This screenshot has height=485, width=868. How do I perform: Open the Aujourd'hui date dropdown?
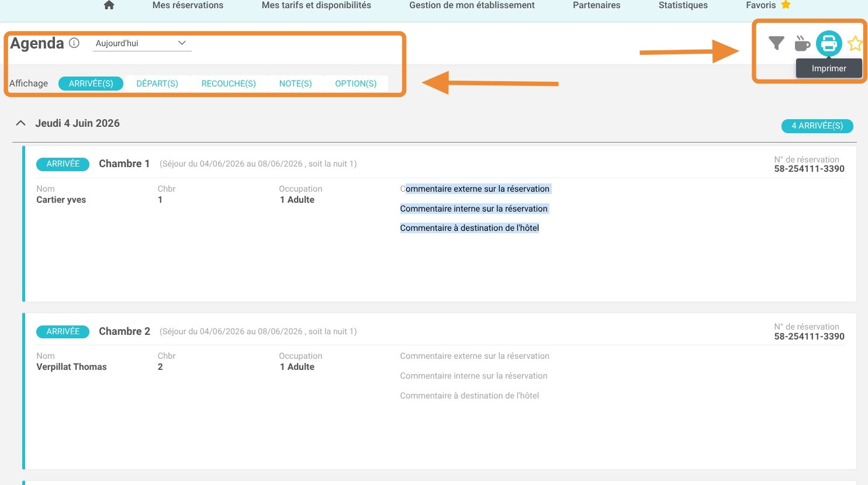click(142, 43)
